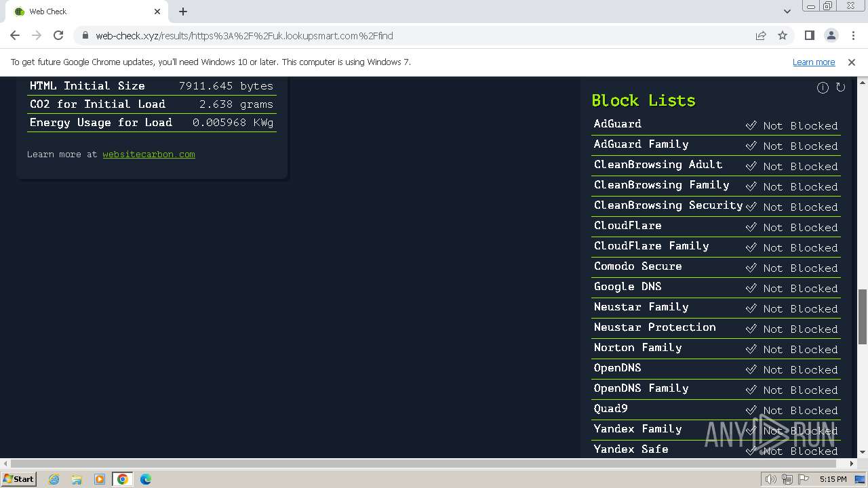Share this page icon in address bar
This screenshot has height=488, width=868.
tap(761, 35)
